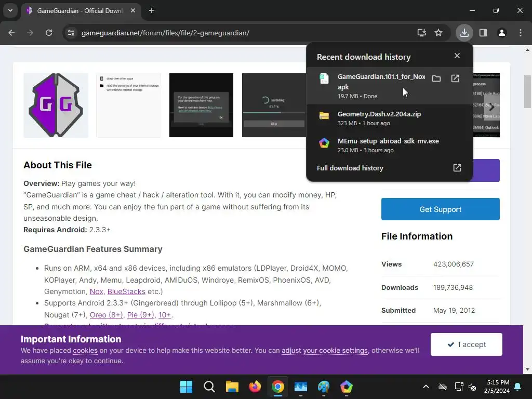Open the Installing progress screenshot thumbnail

pos(274,105)
